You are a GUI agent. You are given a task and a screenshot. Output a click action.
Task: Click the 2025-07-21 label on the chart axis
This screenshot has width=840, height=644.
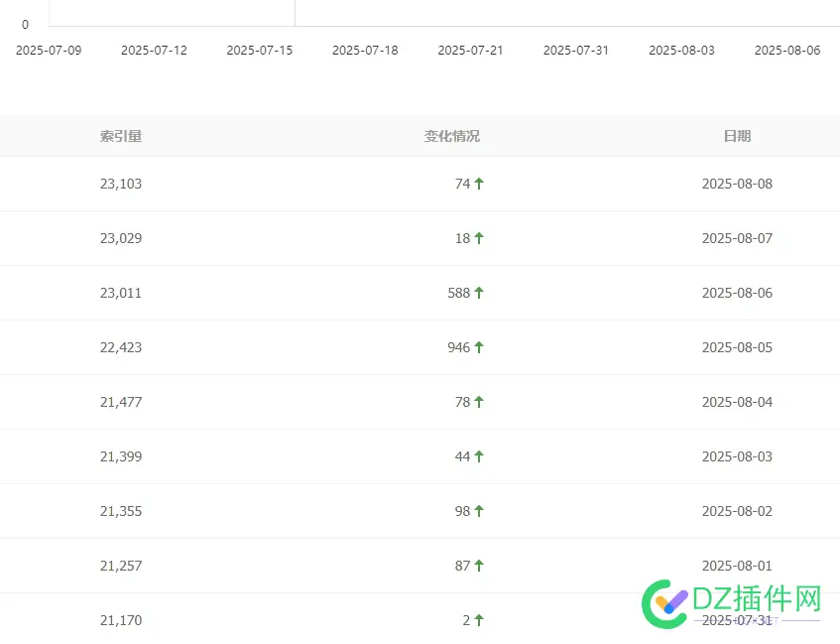click(x=471, y=50)
